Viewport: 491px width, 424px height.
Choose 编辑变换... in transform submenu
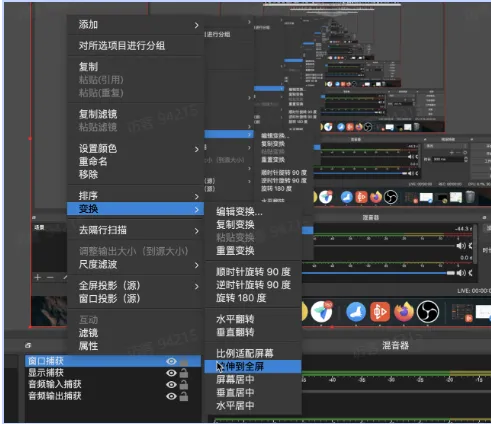coord(239,212)
